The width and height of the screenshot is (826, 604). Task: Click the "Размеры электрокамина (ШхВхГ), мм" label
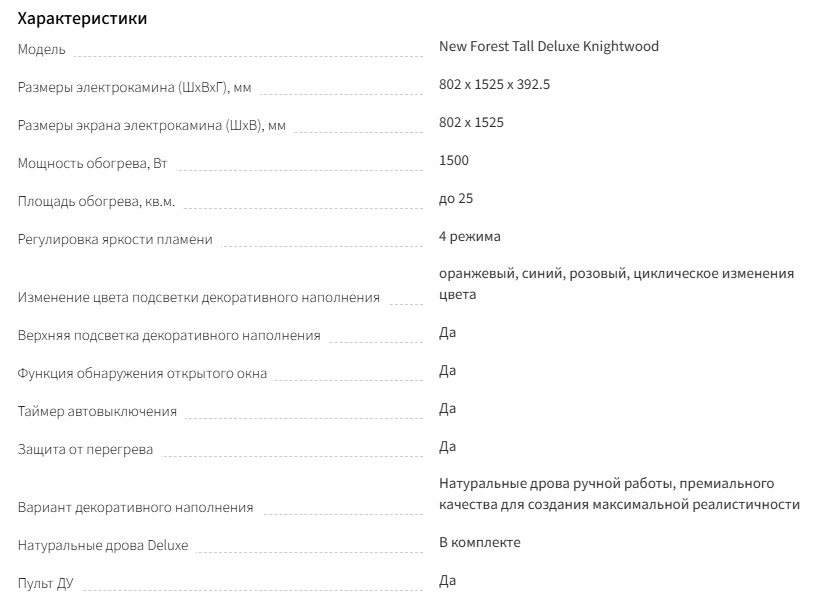click(x=135, y=88)
